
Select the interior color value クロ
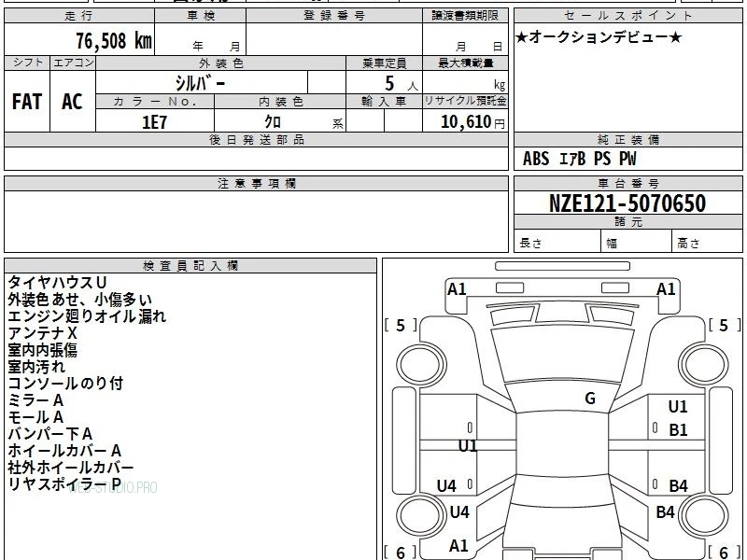(x=273, y=122)
